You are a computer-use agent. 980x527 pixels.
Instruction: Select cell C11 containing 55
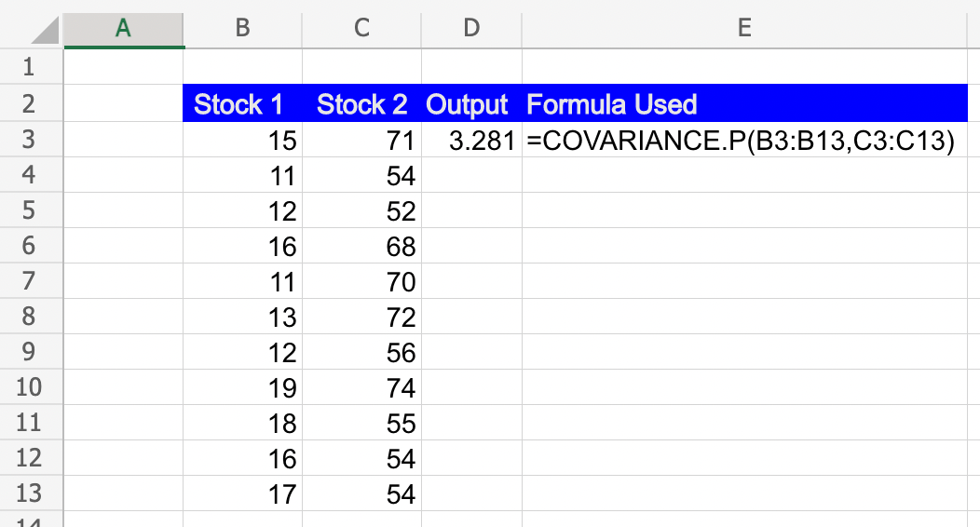361,423
